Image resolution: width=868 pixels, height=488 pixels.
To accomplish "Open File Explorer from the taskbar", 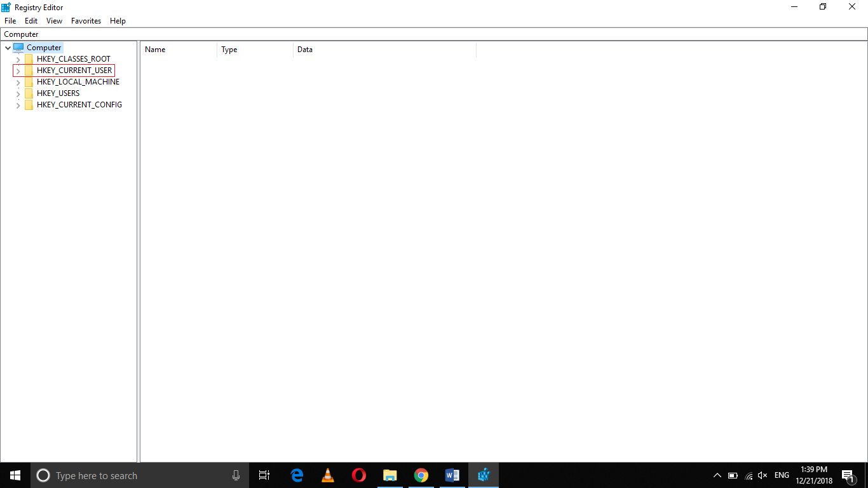I will (x=390, y=475).
